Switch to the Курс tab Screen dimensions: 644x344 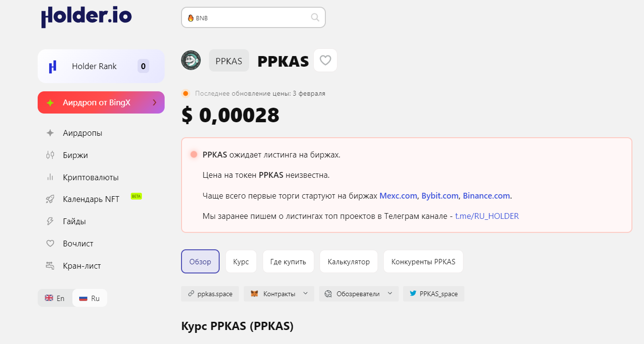(241, 262)
